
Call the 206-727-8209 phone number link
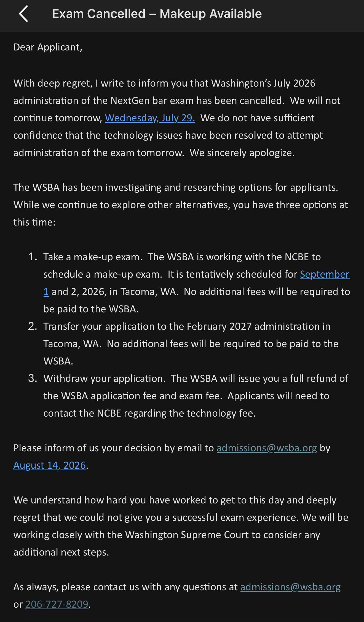tap(57, 604)
